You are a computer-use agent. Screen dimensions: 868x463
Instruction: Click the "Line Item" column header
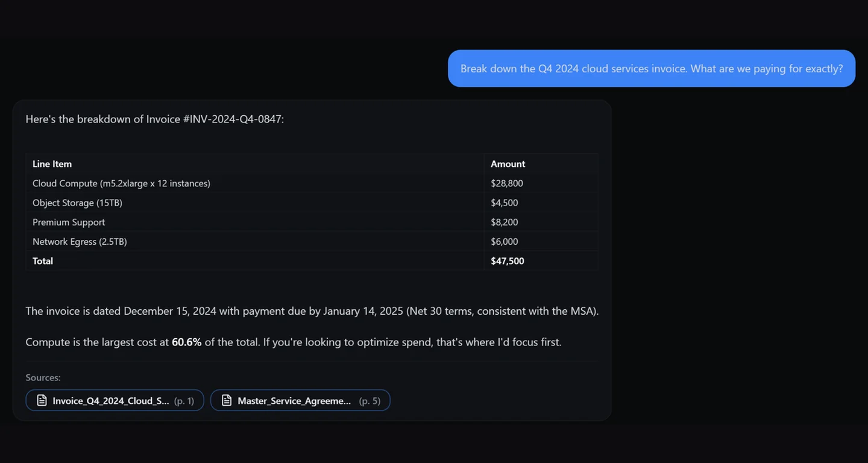coord(52,164)
